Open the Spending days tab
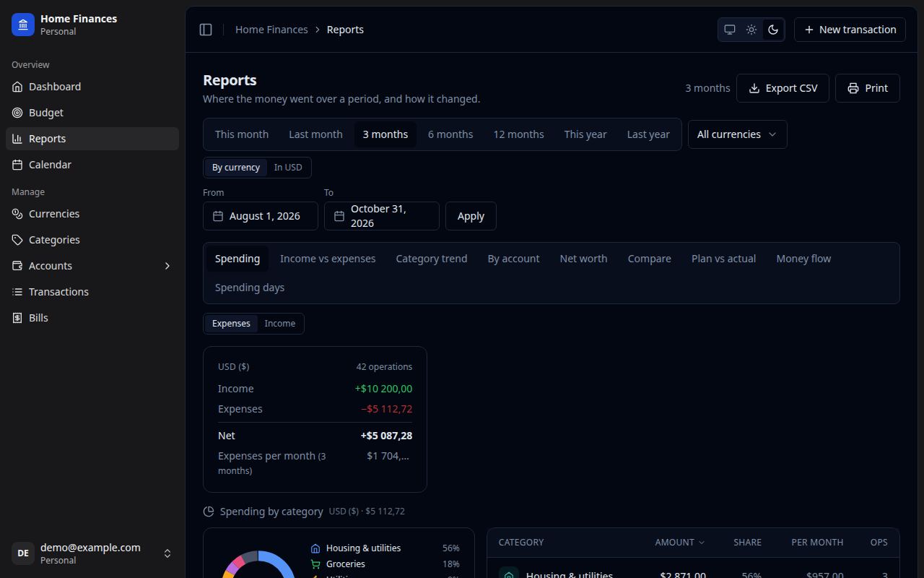 tap(250, 288)
